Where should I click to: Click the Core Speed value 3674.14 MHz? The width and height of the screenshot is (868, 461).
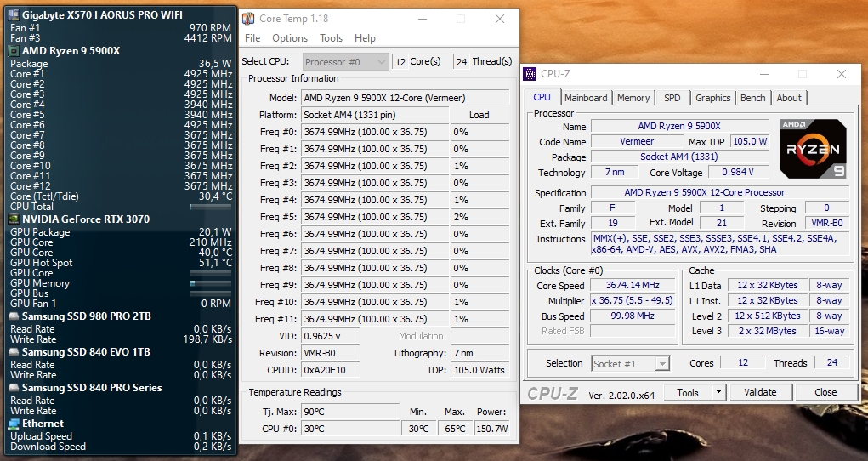633,285
